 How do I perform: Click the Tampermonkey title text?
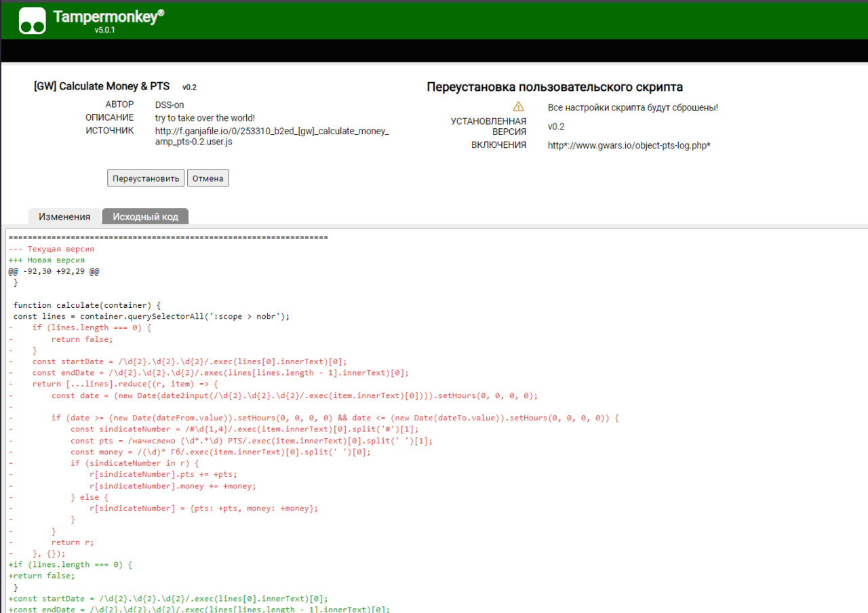point(108,17)
